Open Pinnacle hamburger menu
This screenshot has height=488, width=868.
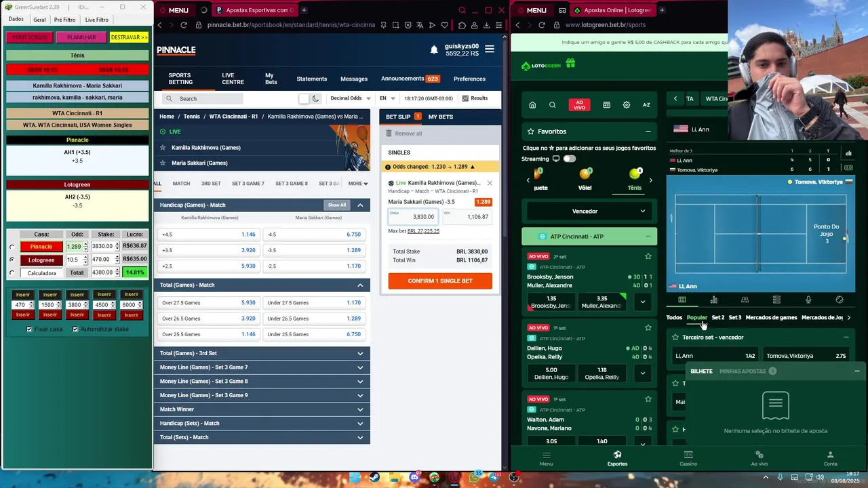point(490,49)
